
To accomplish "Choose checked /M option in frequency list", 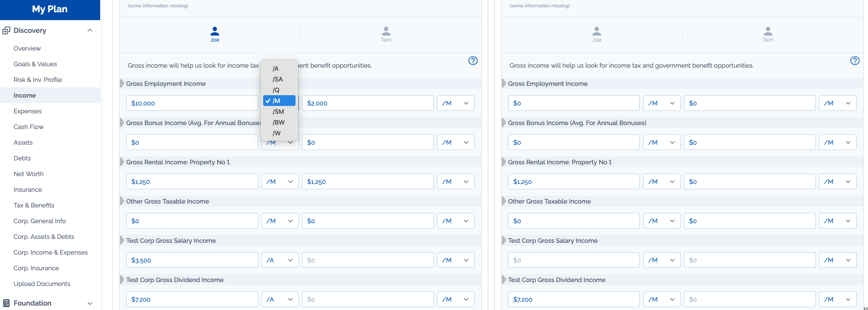I will tap(279, 101).
